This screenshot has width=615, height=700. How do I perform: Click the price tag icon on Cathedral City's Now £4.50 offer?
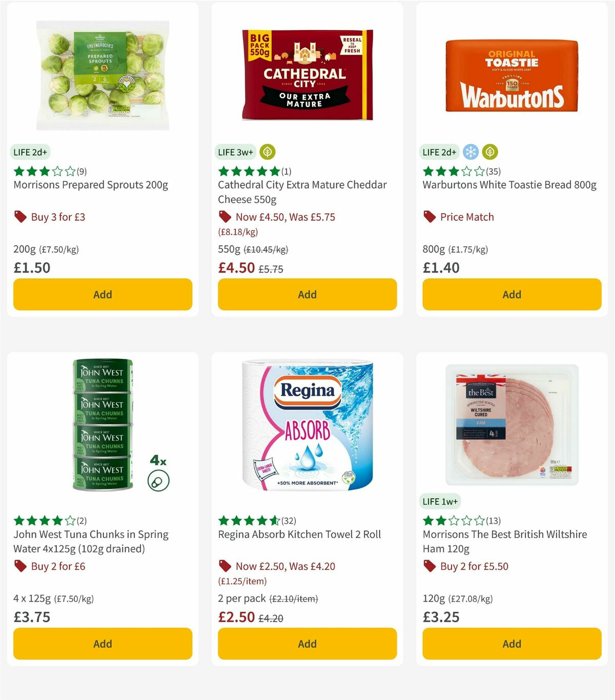(224, 217)
